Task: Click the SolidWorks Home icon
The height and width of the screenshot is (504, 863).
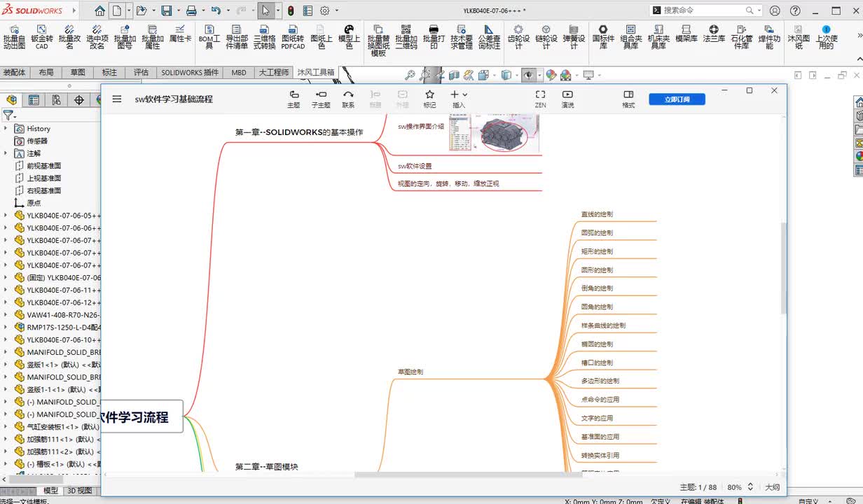Action: pos(100,10)
